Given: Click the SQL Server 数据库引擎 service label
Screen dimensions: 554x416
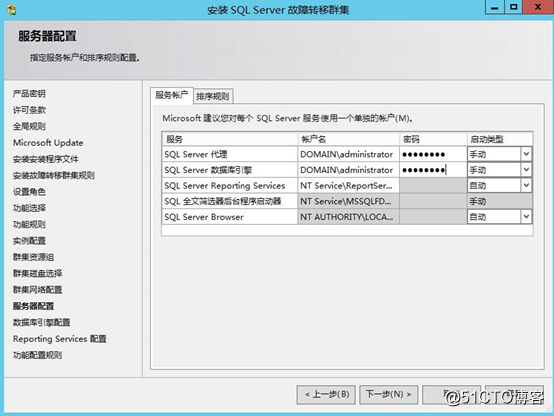Looking at the screenshot, I should pos(208,170).
